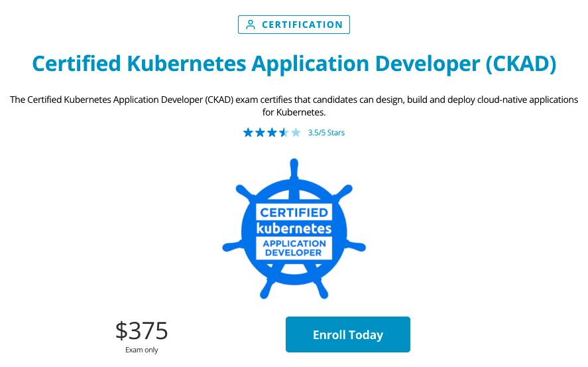Click the person icon in Certification badge

pos(251,25)
